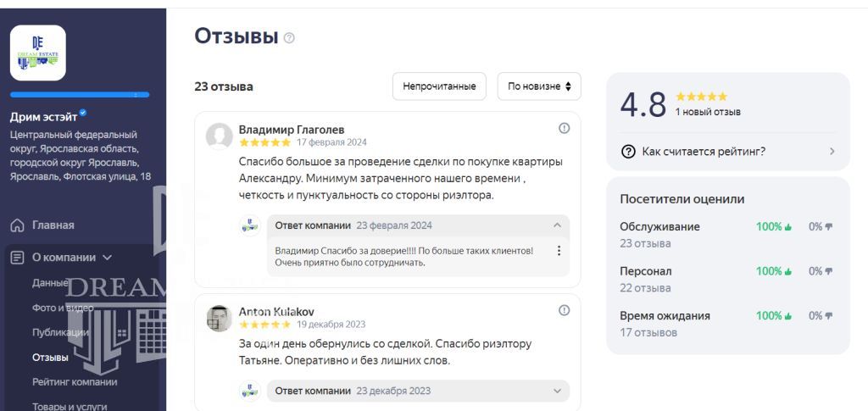Click the question icon beside Как считается рейтинг
This screenshot has height=411, width=868.
(628, 152)
